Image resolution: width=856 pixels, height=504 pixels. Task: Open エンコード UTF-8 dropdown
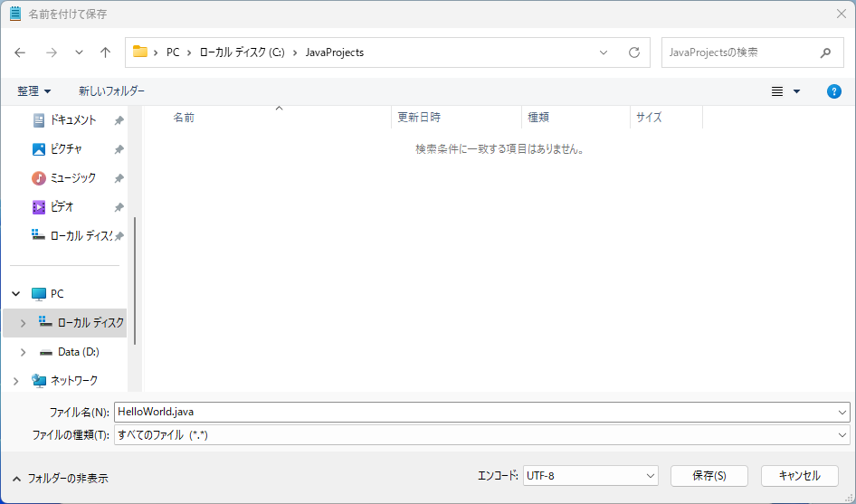pos(591,476)
